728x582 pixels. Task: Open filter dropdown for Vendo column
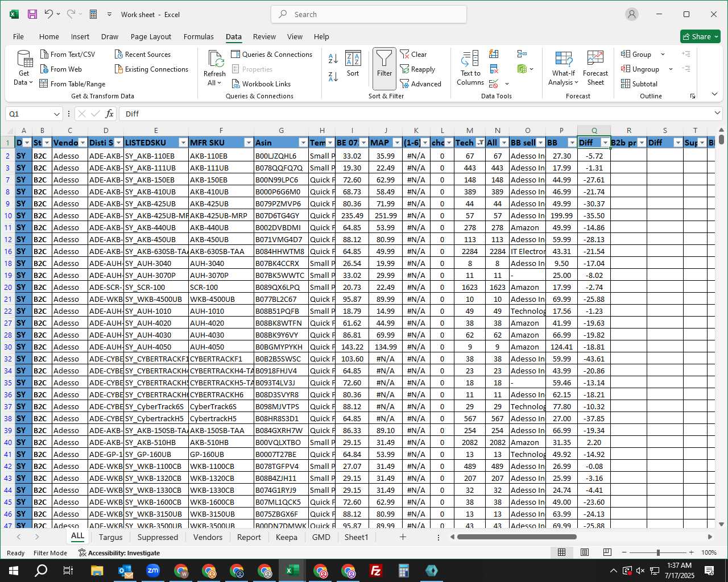pos(82,143)
